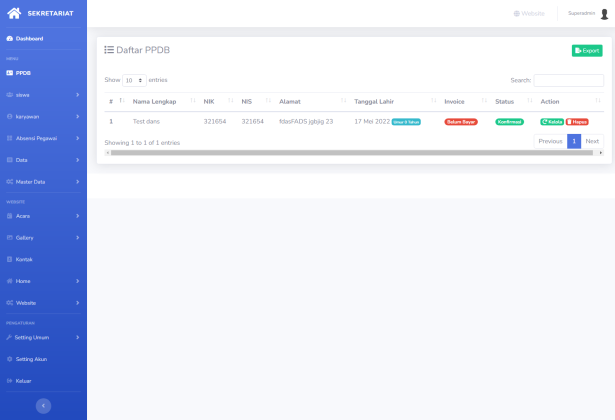
Task: Select the PPDB sidebar menu item
Action: 23,73
